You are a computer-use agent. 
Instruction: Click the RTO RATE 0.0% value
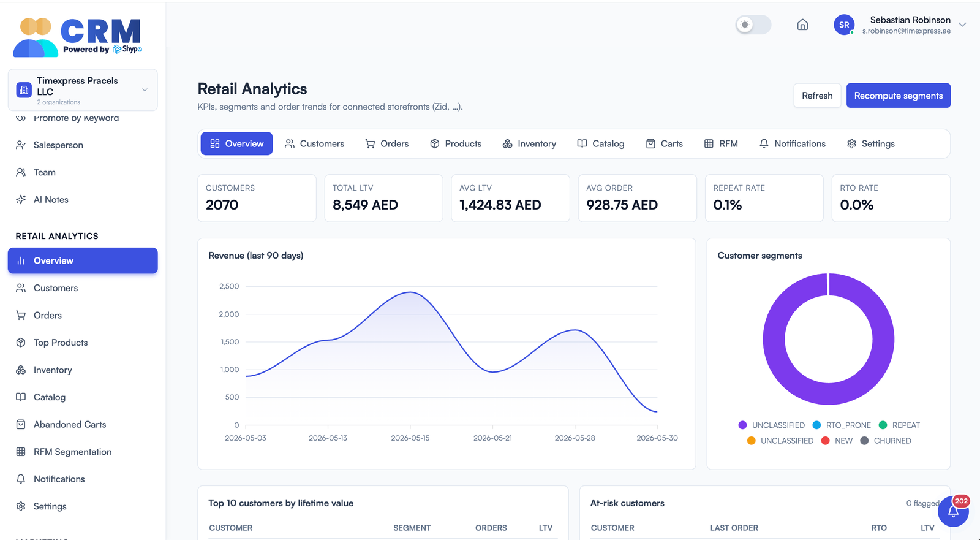click(856, 205)
